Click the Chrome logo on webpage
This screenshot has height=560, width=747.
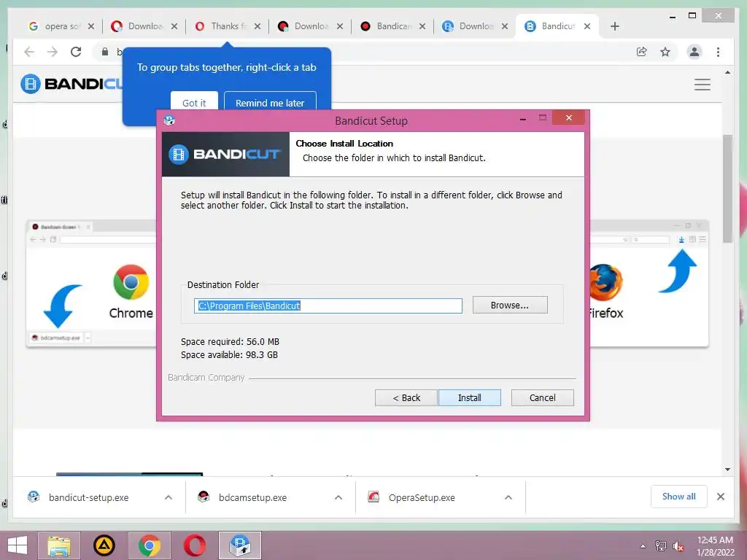pyautogui.click(x=131, y=282)
